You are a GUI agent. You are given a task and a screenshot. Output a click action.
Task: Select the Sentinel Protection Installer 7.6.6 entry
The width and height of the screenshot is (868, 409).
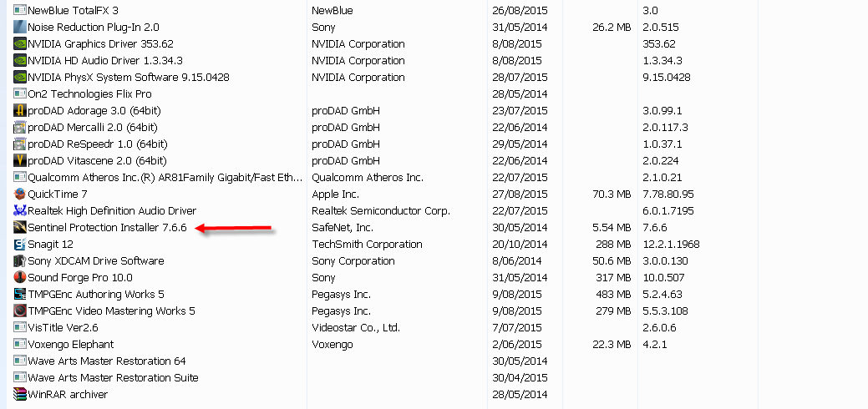tap(107, 228)
